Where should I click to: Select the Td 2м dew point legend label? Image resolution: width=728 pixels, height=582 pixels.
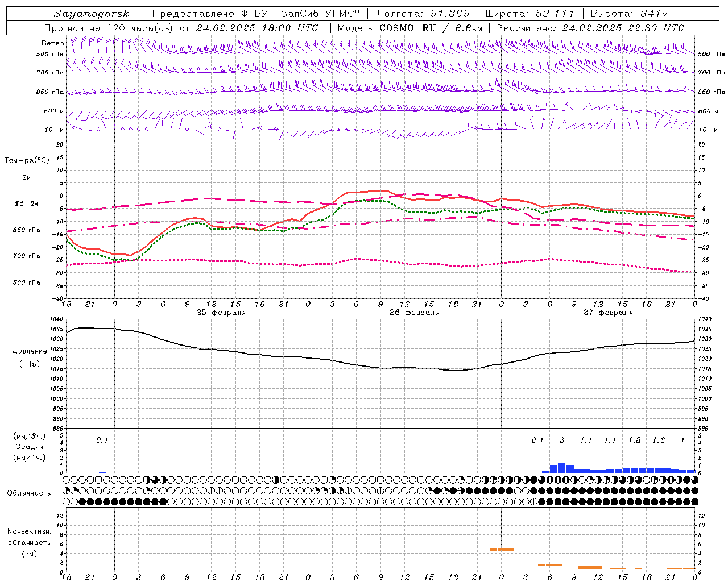tap(27, 203)
